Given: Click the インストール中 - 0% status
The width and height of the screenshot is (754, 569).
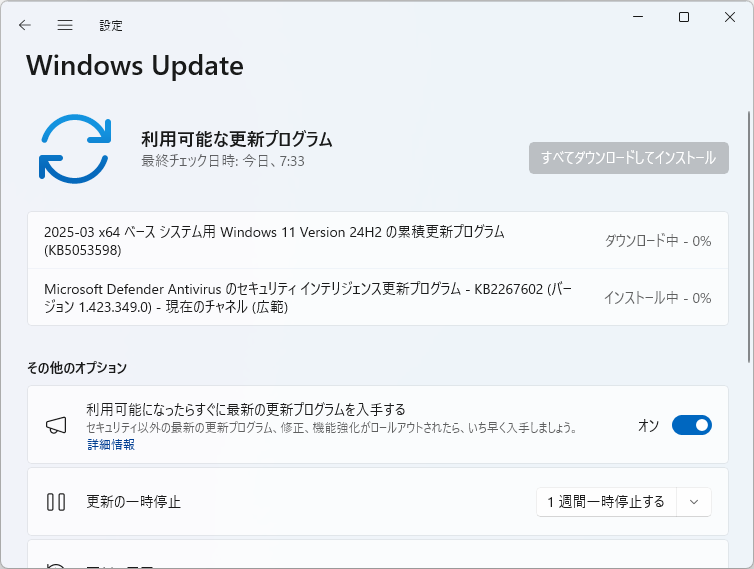Looking at the screenshot, I should [x=657, y=298].
